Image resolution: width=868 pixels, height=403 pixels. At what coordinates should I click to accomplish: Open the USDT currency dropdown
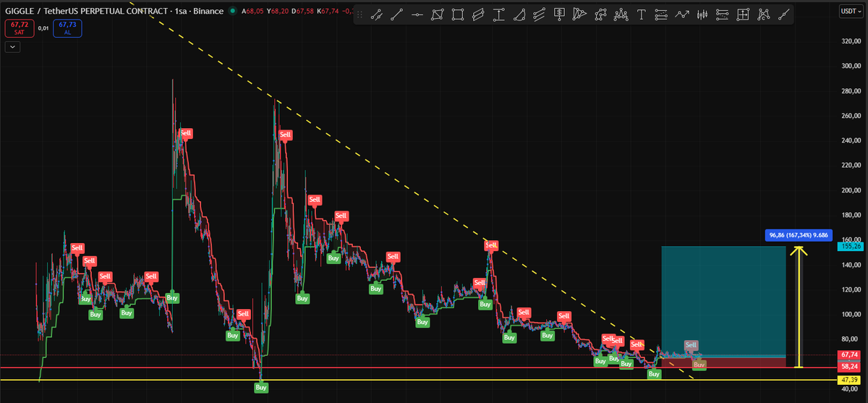(x=852, y=10)
